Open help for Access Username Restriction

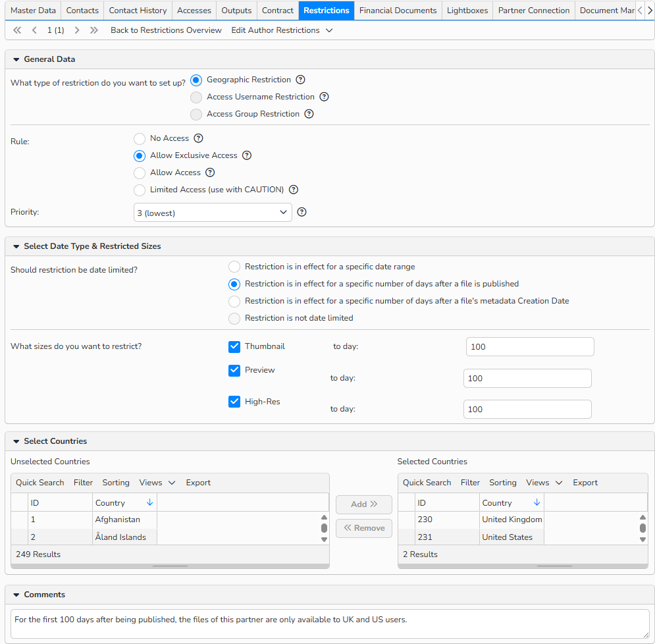(324, 97)
